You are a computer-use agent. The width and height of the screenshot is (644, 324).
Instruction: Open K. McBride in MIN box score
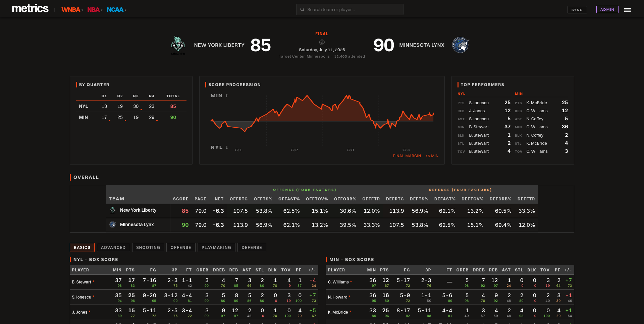pyautogui.click(x=338, y=312)
